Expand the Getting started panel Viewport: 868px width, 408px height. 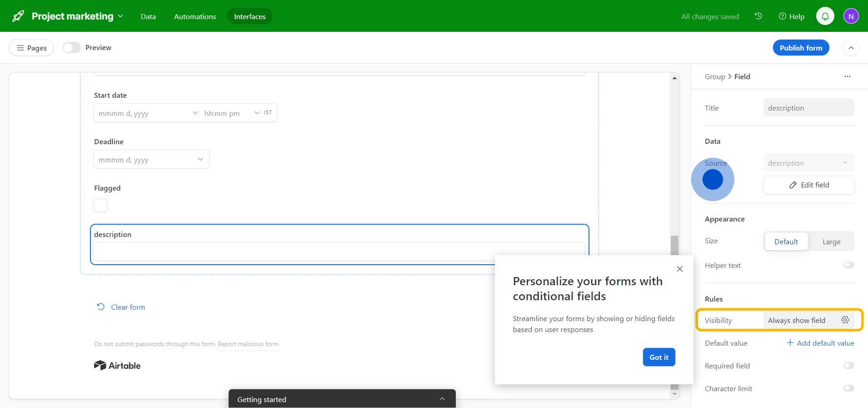click(x=442, y=399)
